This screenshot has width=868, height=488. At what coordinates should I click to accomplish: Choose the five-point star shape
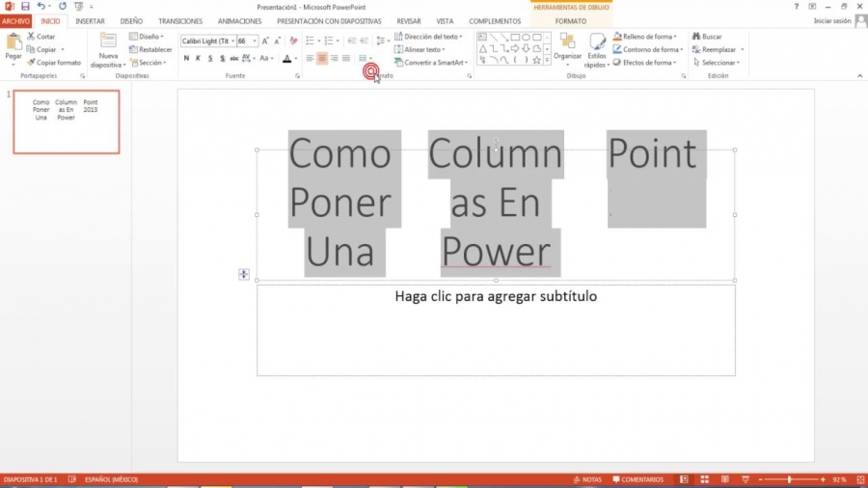(536, 60)
